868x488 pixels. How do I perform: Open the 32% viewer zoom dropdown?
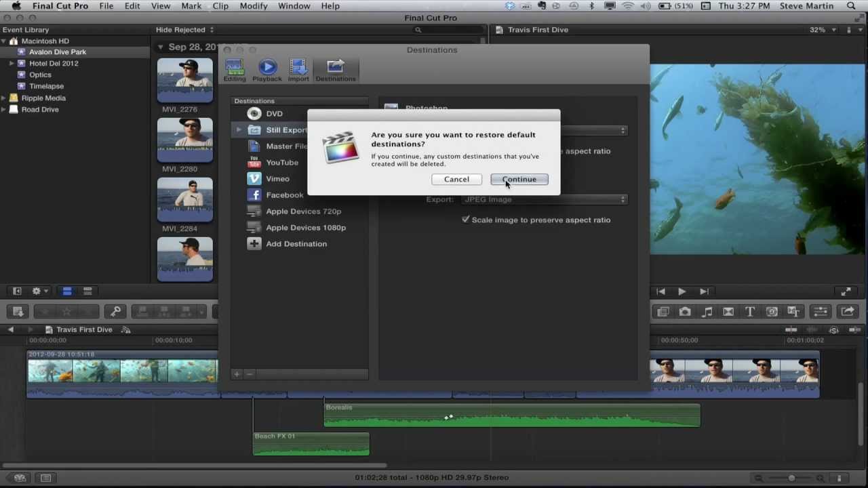pyautogui.click(x=823, y=30)
